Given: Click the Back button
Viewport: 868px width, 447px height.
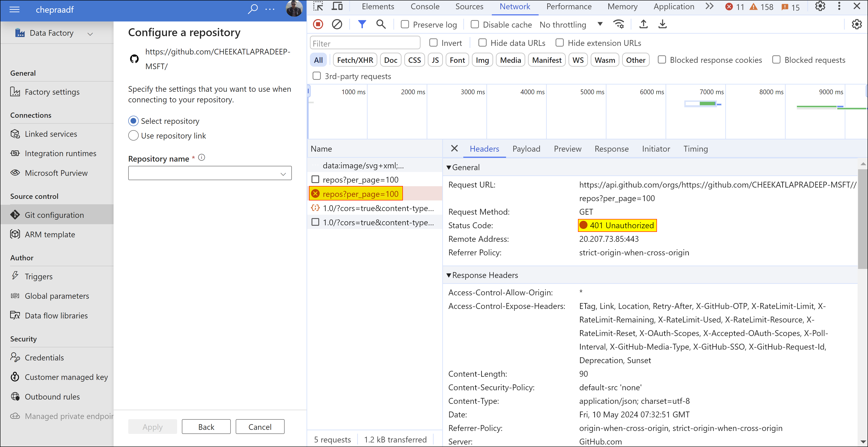Looking at the screenshot, I should [206, 427].
